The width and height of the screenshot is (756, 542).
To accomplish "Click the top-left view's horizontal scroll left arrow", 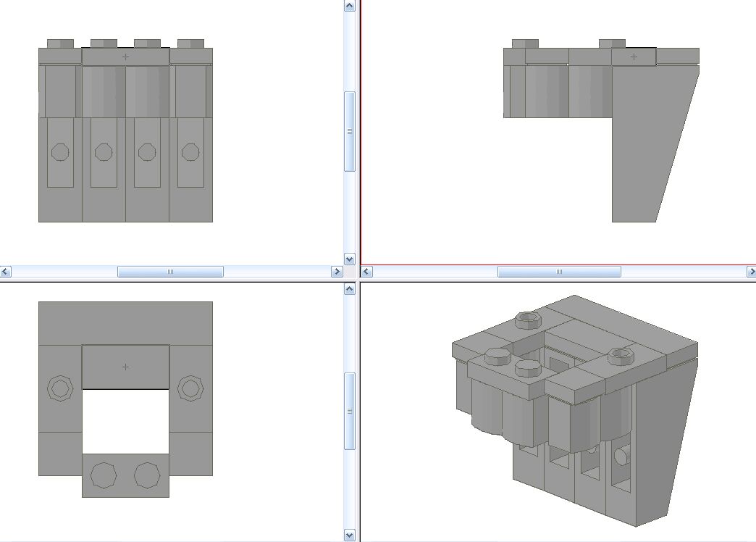I will pos(5,272).
